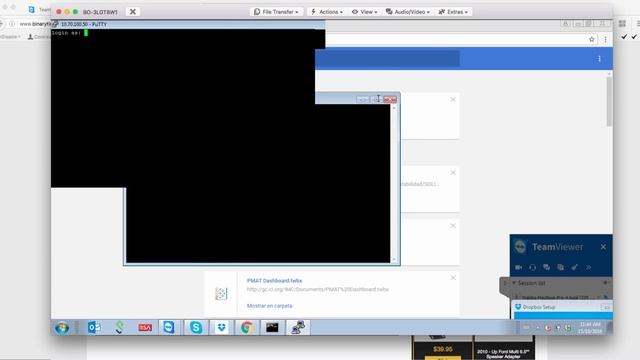
Task: Click the PMAT Dashboard file thumbnail icon
Action: (221, 293)
